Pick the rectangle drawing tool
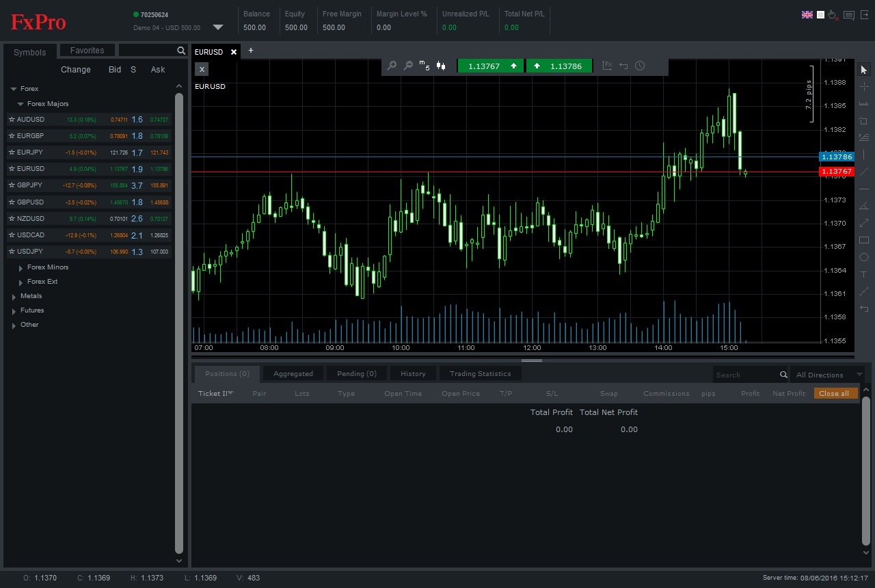 [864, 240]
